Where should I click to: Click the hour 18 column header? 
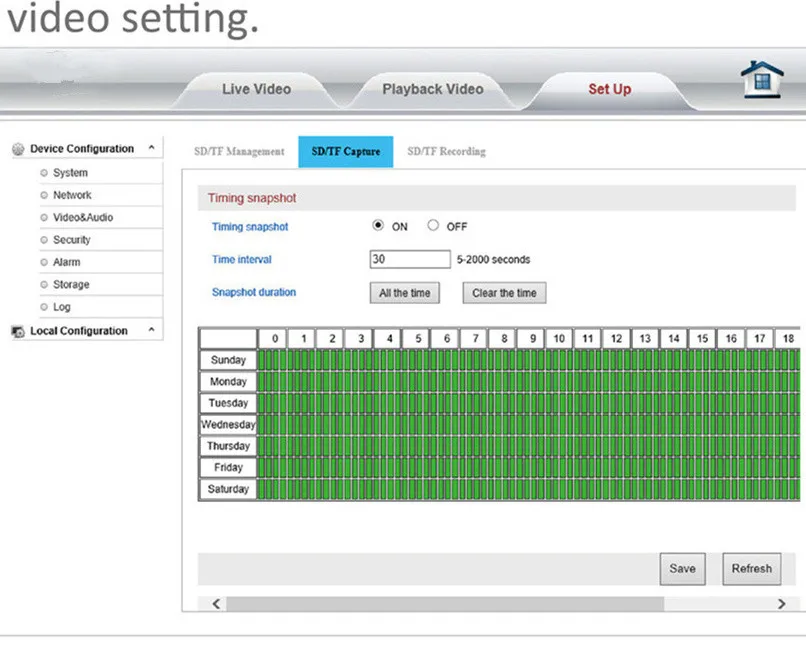787,338
